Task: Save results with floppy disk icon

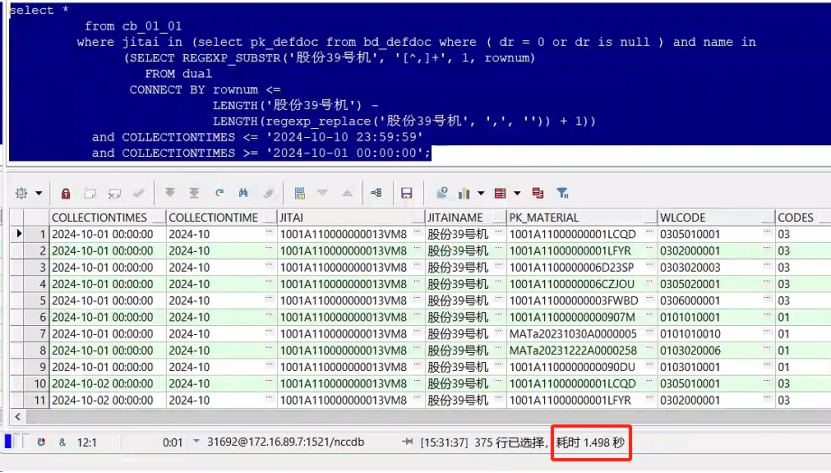Action: 406,193
